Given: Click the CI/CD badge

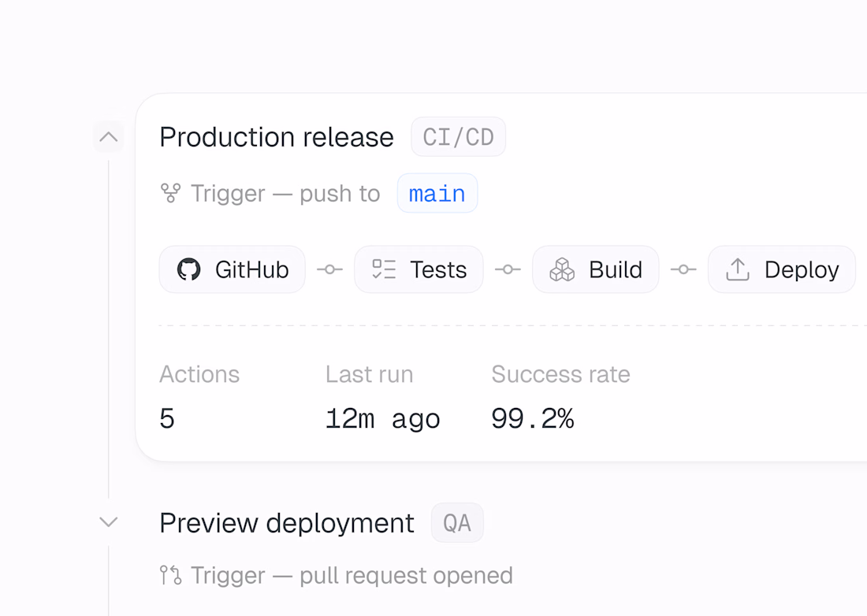Looking at the screenshot, I should click(x=459, y=137).
